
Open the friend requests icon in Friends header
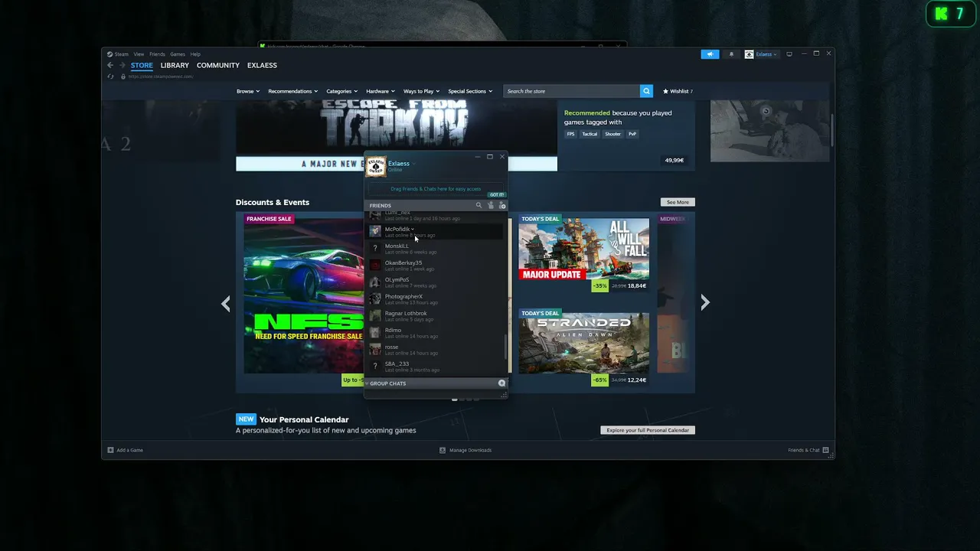pyautogui.click(x=491, y=205)
